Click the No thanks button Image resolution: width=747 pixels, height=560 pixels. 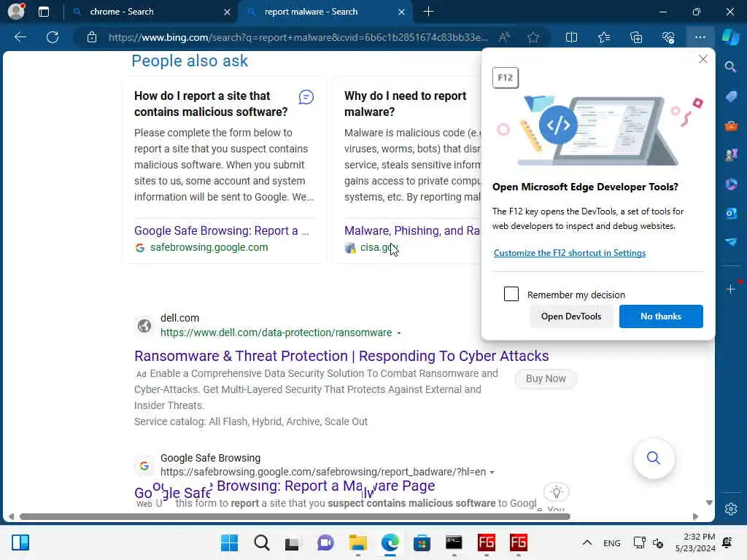click(661, 316)
